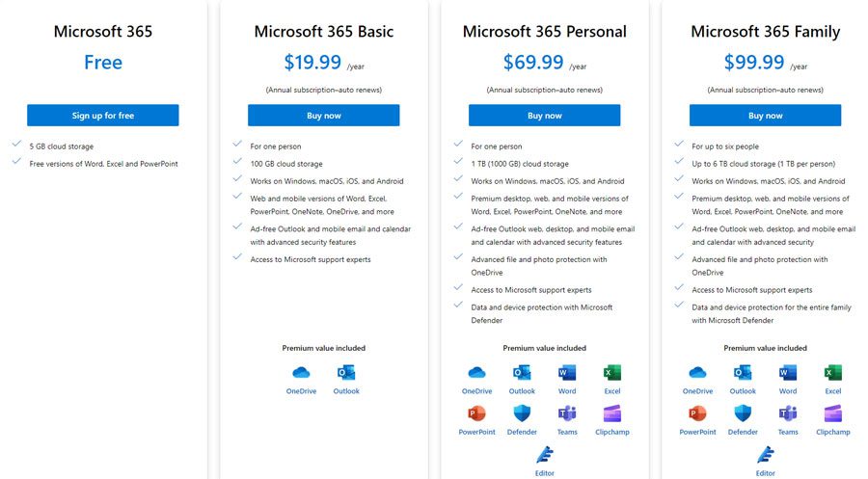Click the $99.99 Family price
This screenshot has width=868, height=479.
(754, 62)
